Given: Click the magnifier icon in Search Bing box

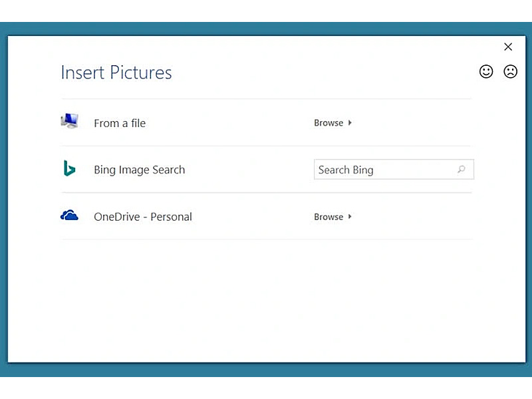Looking at the screenshot, I should pos(462,169).
